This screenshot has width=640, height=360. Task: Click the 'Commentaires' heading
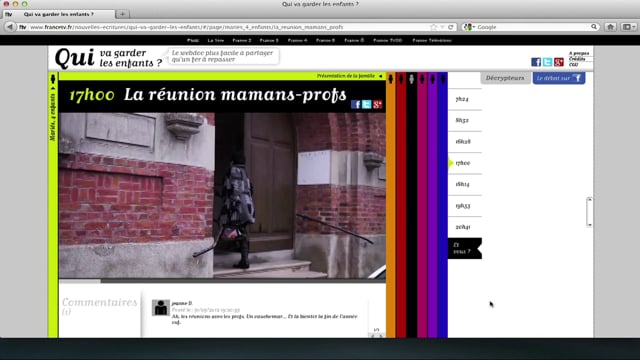[100, 302]
